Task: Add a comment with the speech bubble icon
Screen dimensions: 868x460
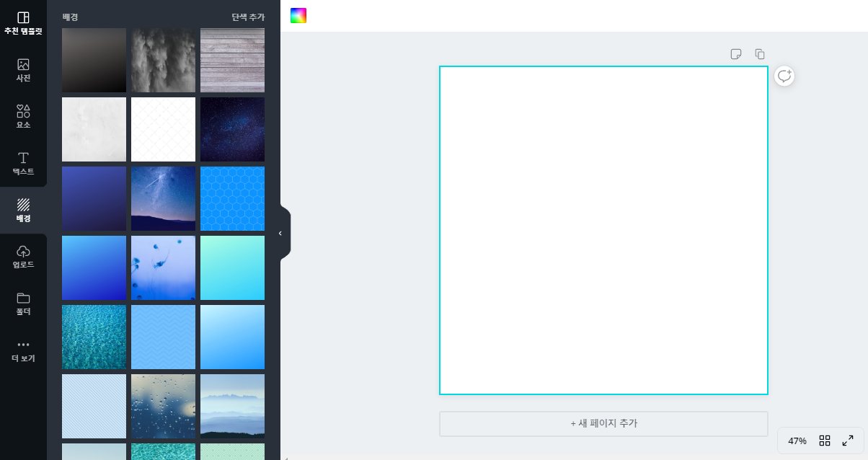Action: coord(784,76)
